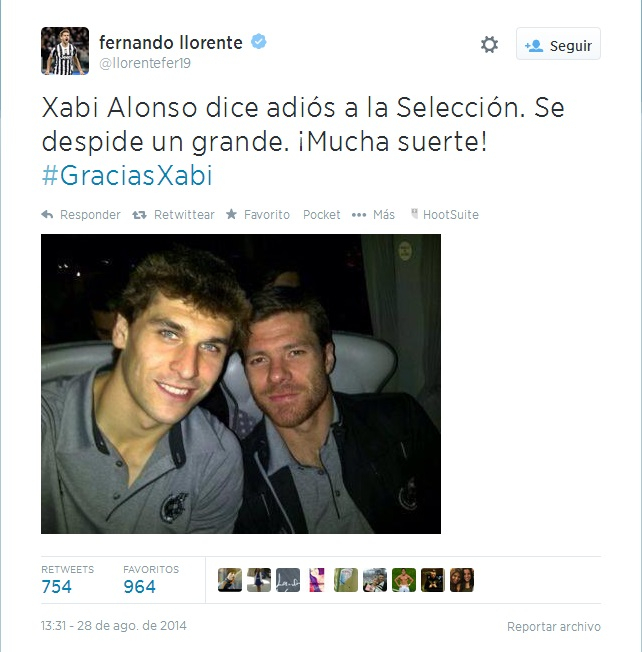Click the HootSuite owl icon

(x=414, y=214)
